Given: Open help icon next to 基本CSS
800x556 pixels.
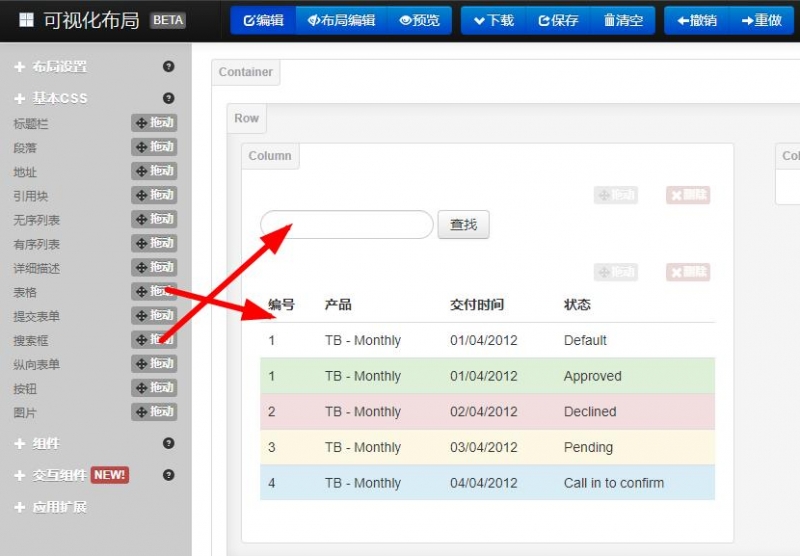Looking at the screenshot, I should pos(169,98).
